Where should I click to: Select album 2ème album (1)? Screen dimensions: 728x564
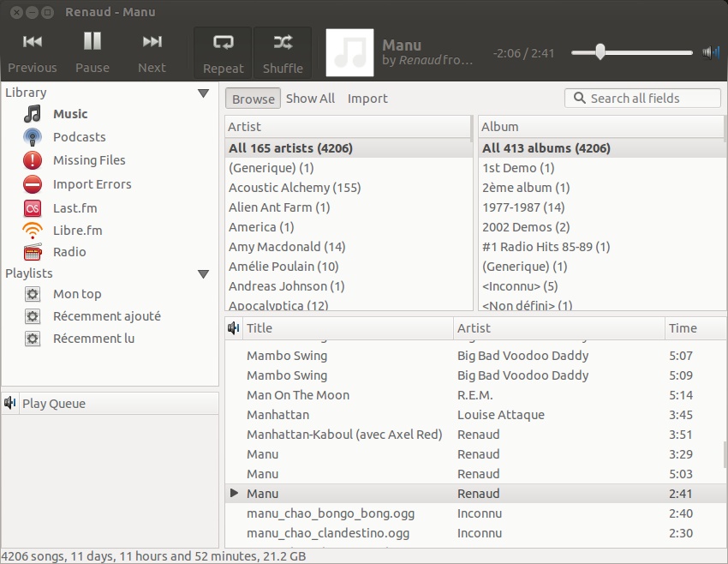tap(603, 188)
